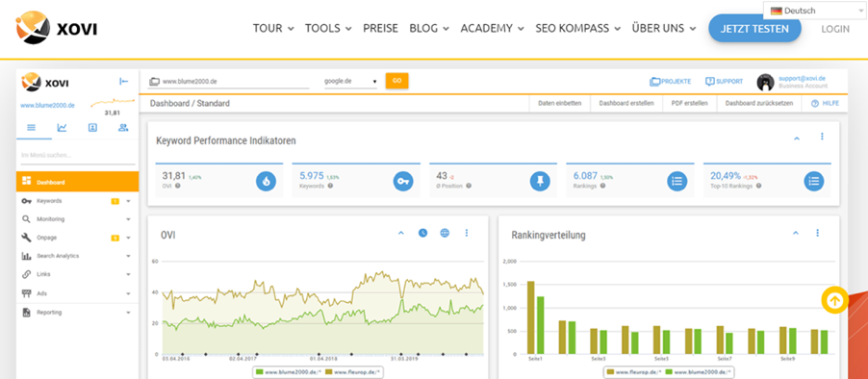Click the orange GO button

(396, 80)
